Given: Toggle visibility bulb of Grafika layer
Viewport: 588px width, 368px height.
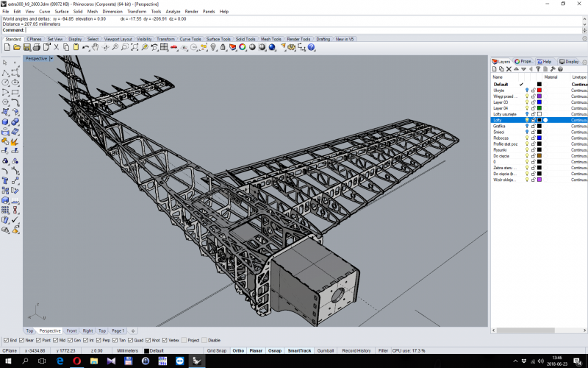Looking at the screenshot, I should point(527,126).
